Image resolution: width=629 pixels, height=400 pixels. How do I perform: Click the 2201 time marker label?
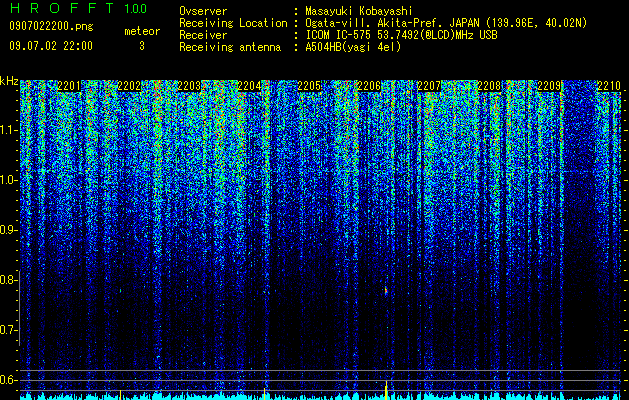click(69, 86)
